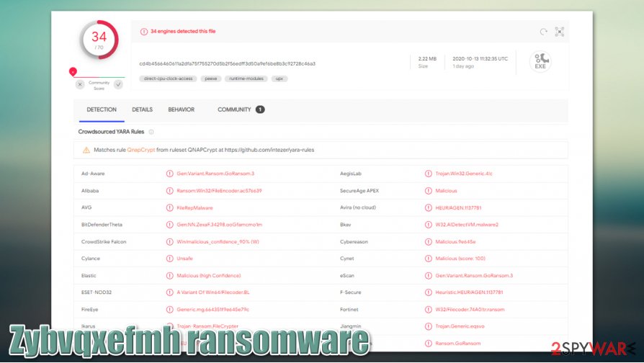Click detection icon in the Elastic row
Viewport: 644px width, 363px height.
[169, 276]
